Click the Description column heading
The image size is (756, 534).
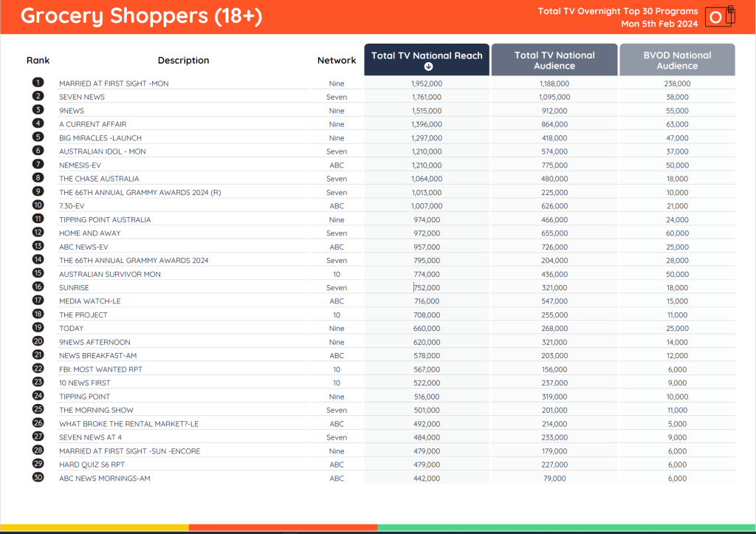tap(183, 61)
